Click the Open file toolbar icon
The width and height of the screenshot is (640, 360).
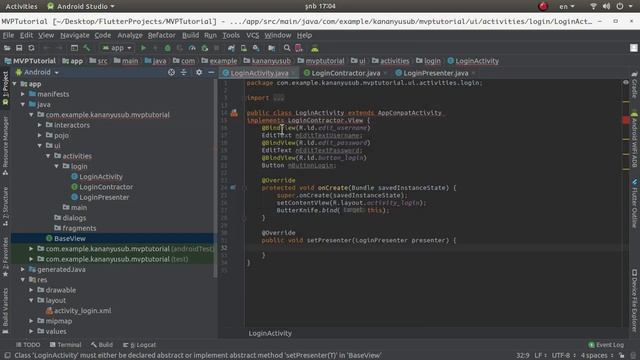[7, 48]
